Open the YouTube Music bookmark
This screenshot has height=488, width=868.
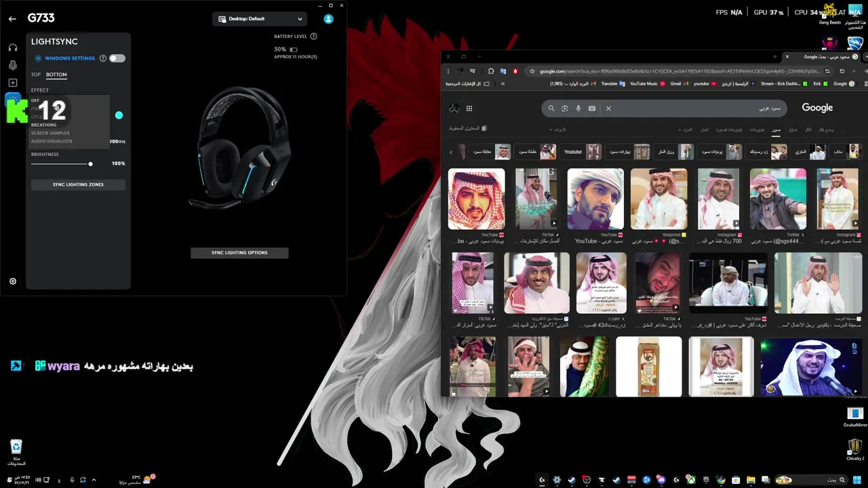[x=648, y=84]
